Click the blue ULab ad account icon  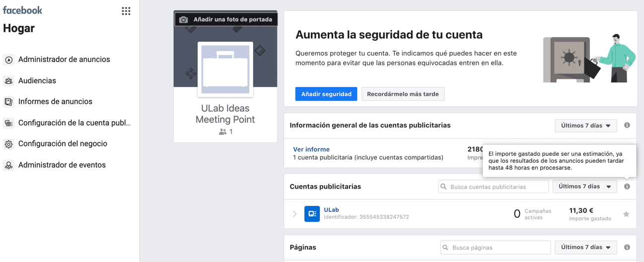coord(312,214)
